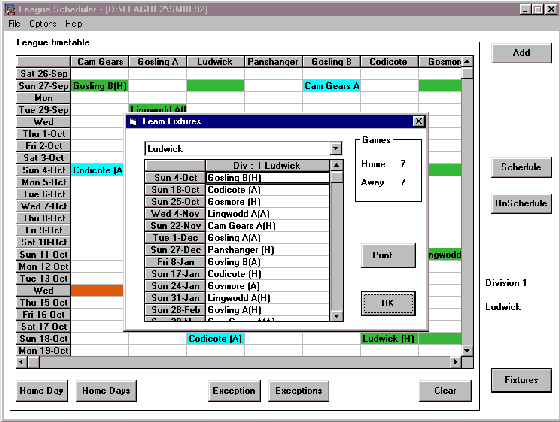Click the Print button in dialog

389,255
